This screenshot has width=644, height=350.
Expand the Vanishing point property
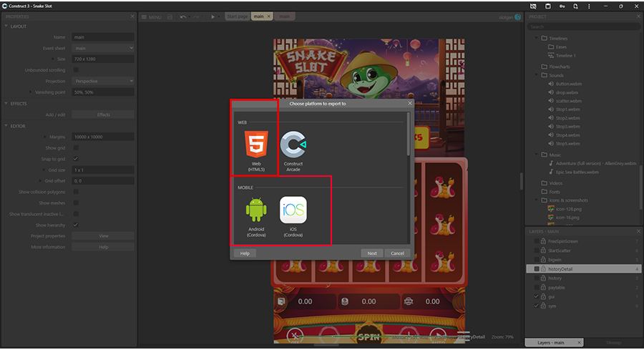click(31, 92)
